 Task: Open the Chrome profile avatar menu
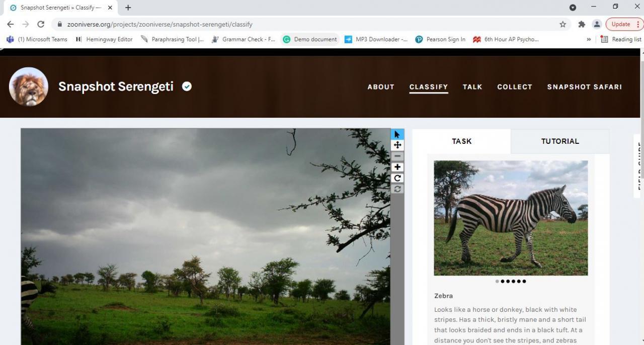(x=597, y=24)
